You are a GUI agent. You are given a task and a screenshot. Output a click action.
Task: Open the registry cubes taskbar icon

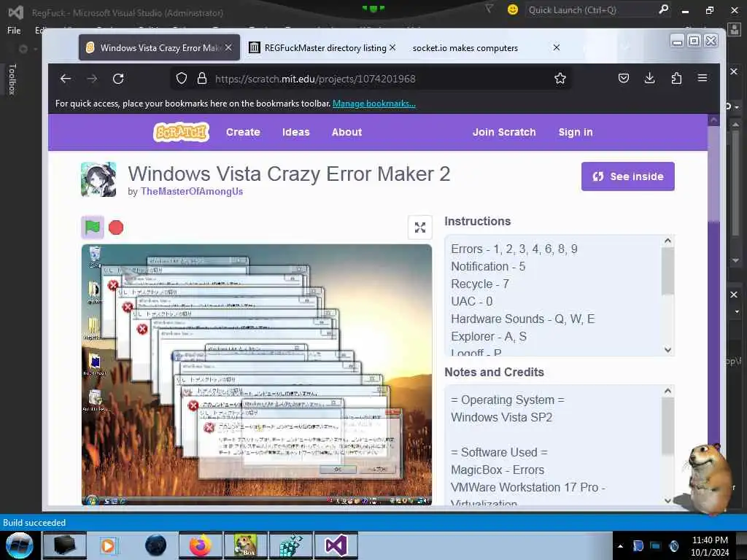(x=290, y=545)
